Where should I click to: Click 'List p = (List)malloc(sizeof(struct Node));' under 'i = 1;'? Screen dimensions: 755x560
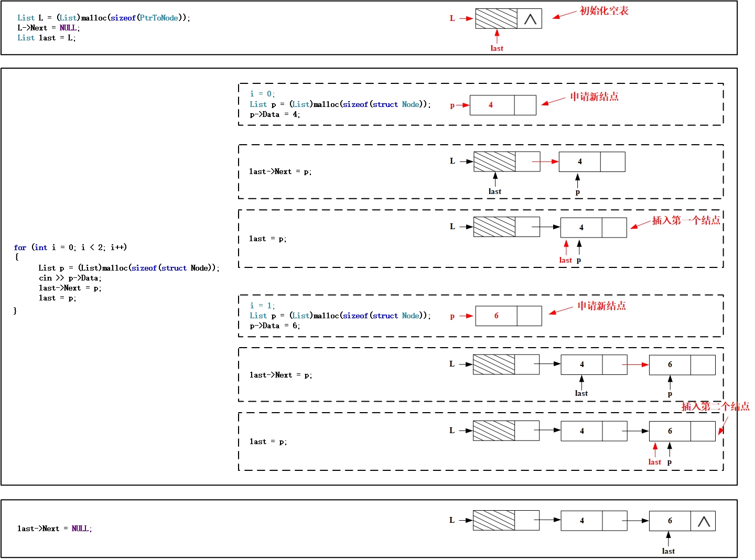[x=340, y=316]
